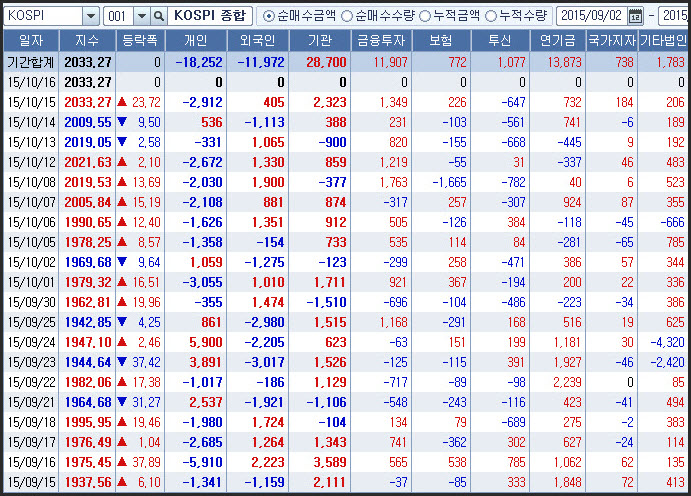The height and width of the screenshot is (496, 691).
Task: Click index value 1944.64
Action: click(88, 362)
